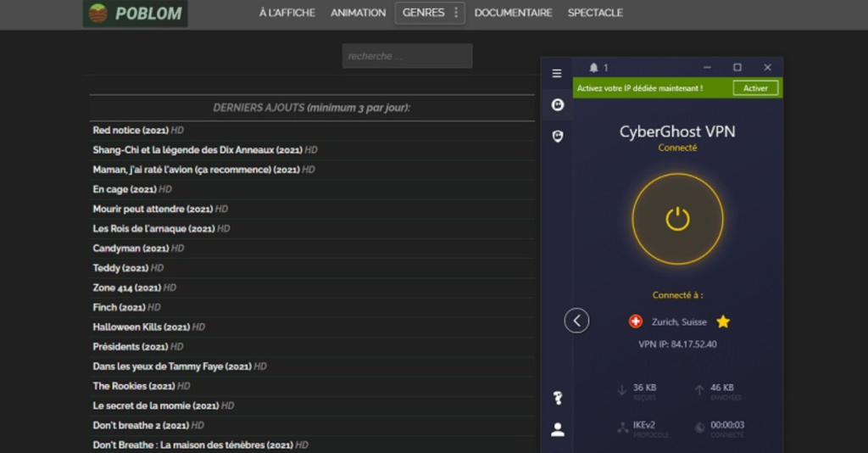This screenshot has width=868, height=453.
Task: Open the Red notice (2021) link
Action: click(131, 131)
